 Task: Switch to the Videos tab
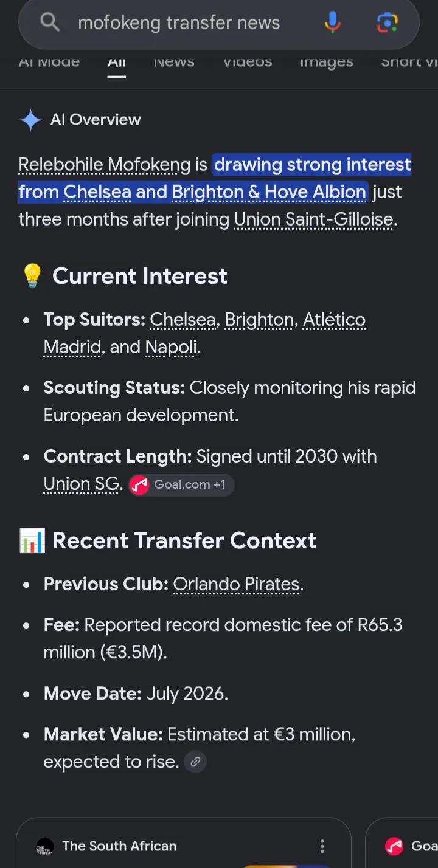coord(247,61)
